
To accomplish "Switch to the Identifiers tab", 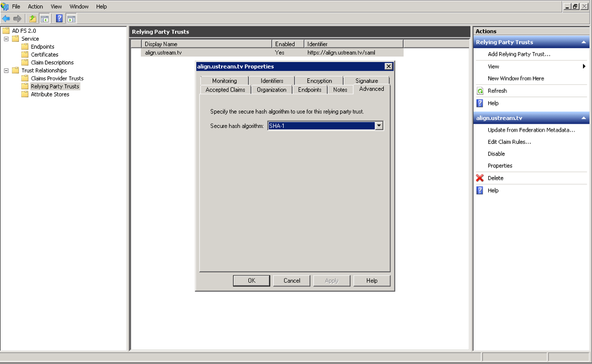I will pos(272,81).
